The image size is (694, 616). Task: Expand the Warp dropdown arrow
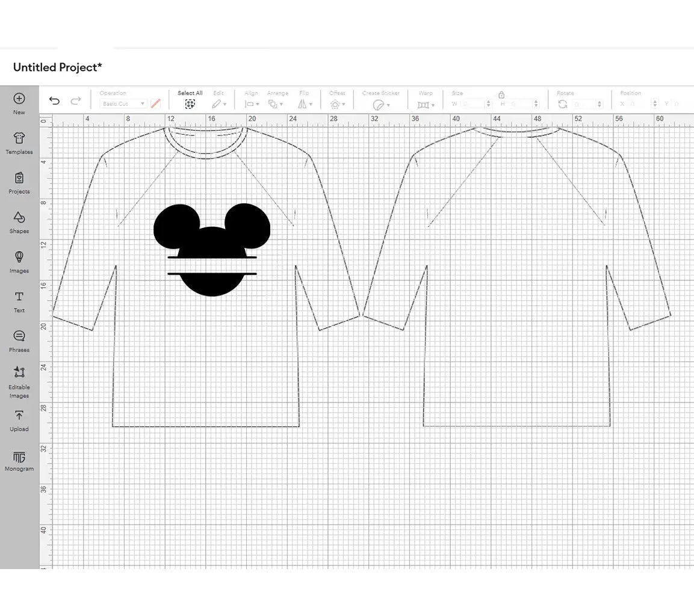point(433,105)
